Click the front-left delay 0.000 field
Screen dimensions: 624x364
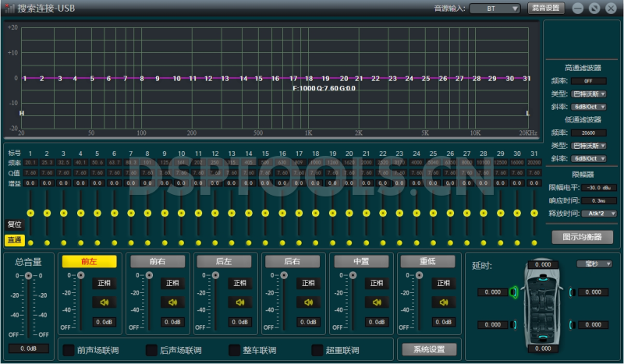pyautogui.click(x=493, y=292)
